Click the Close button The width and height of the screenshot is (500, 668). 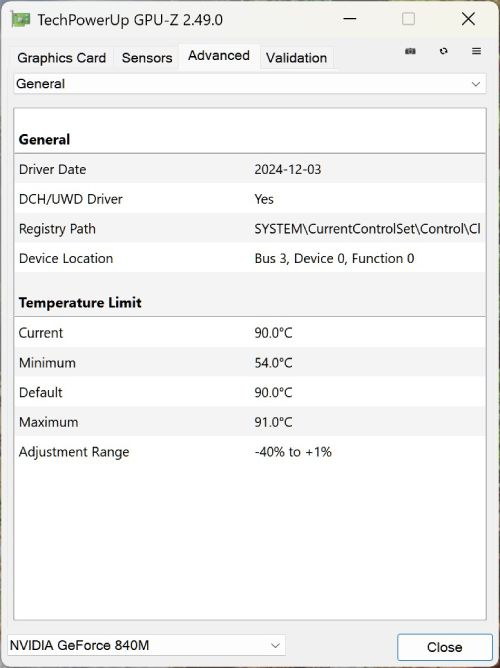pyautogui.click(x=445, y=647)
